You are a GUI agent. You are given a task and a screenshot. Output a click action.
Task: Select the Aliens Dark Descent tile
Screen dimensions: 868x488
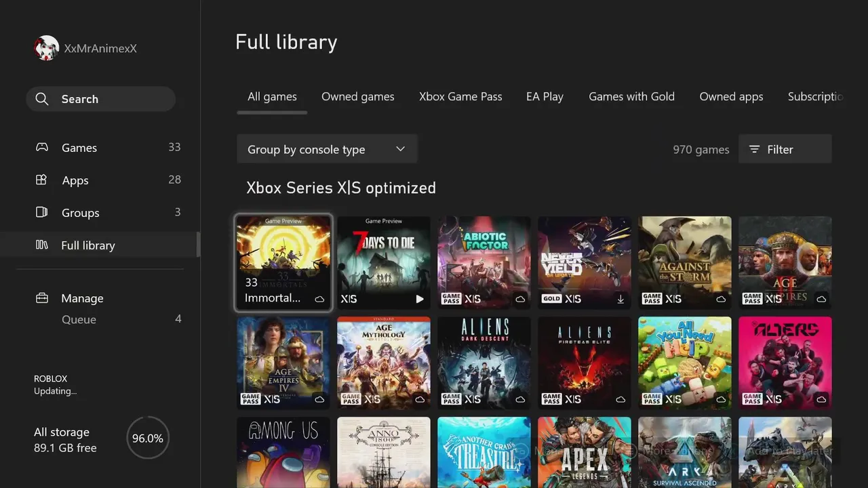click(x=484, y=363)
